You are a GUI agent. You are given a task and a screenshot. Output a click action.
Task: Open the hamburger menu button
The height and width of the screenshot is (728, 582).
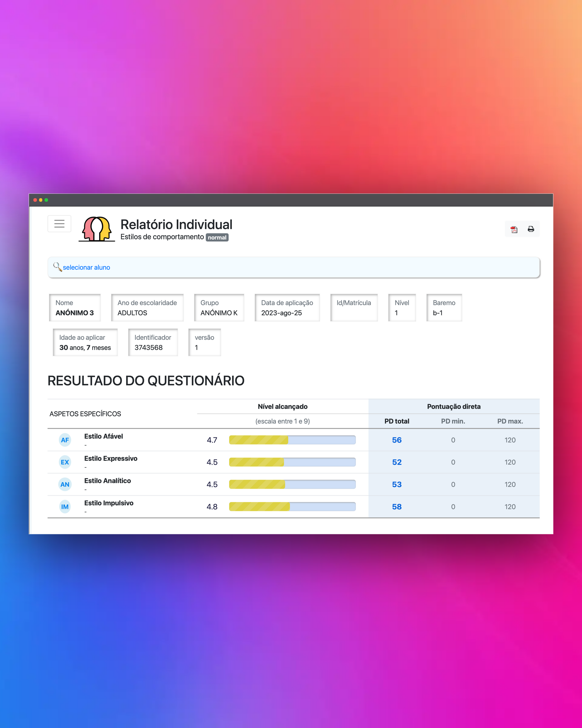tap(59, 224)
